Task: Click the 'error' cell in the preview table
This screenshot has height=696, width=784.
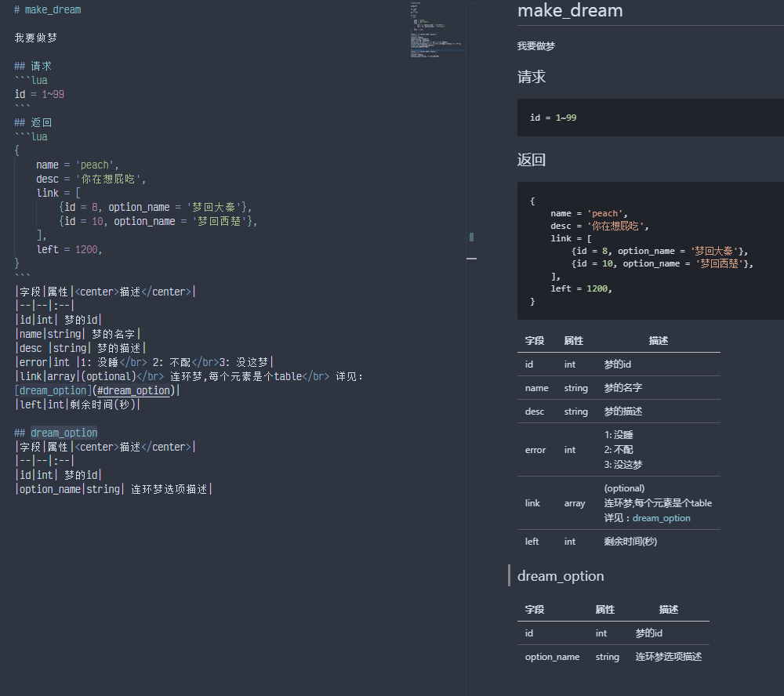Action: point(535,450)
